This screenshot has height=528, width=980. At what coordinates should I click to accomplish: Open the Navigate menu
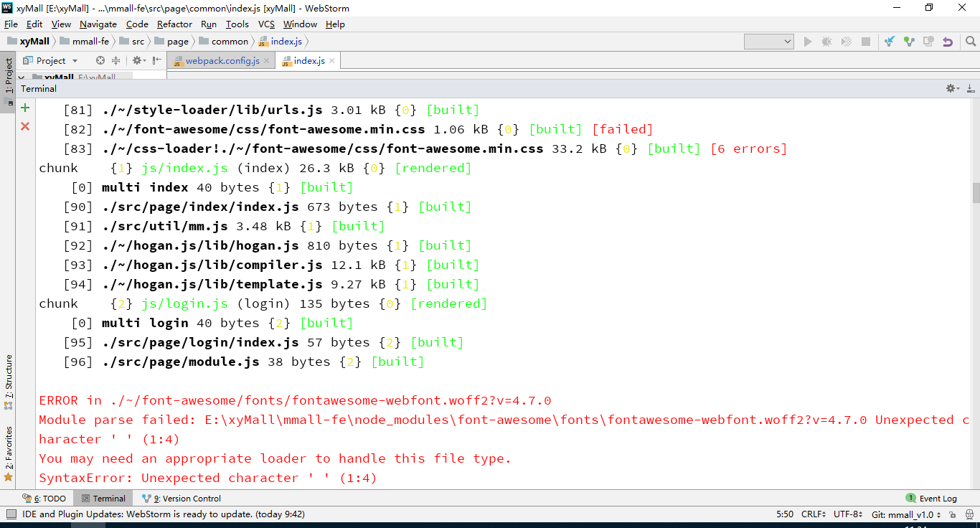pyautogui.click(x=98, y=24)
